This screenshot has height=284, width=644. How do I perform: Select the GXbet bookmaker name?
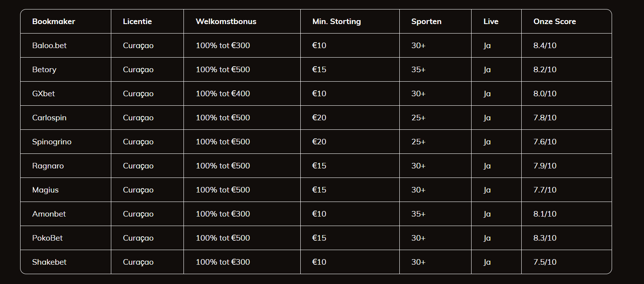coord(43,94)
